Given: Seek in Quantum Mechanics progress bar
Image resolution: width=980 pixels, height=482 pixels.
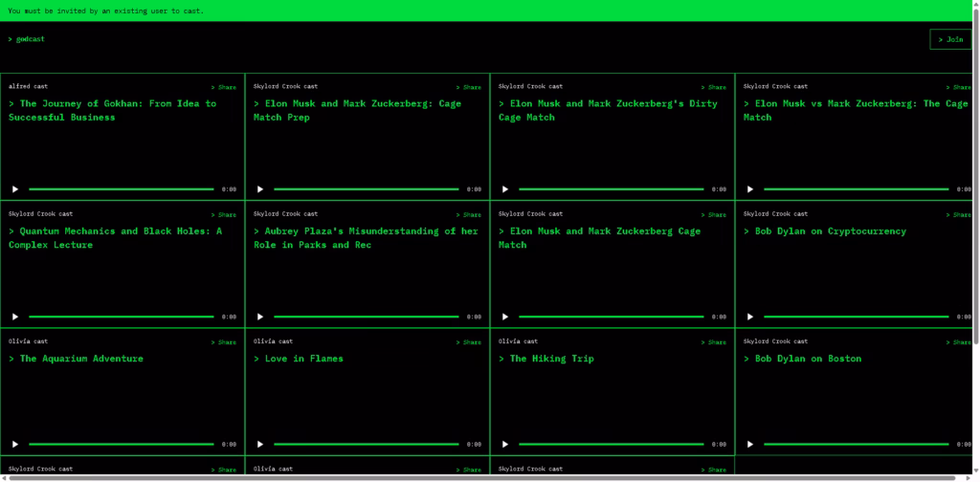Looking at the screenshot, I should [122, 317].
